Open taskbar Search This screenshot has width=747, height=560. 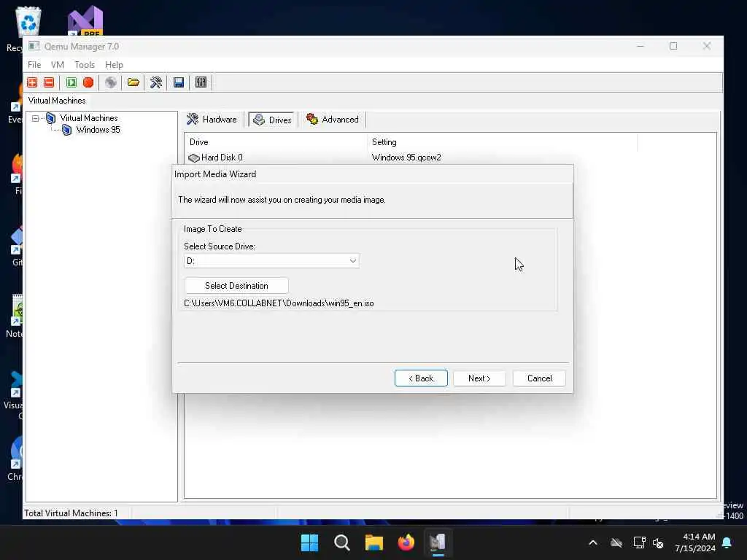pyautogui.click(x=342, y=542)
